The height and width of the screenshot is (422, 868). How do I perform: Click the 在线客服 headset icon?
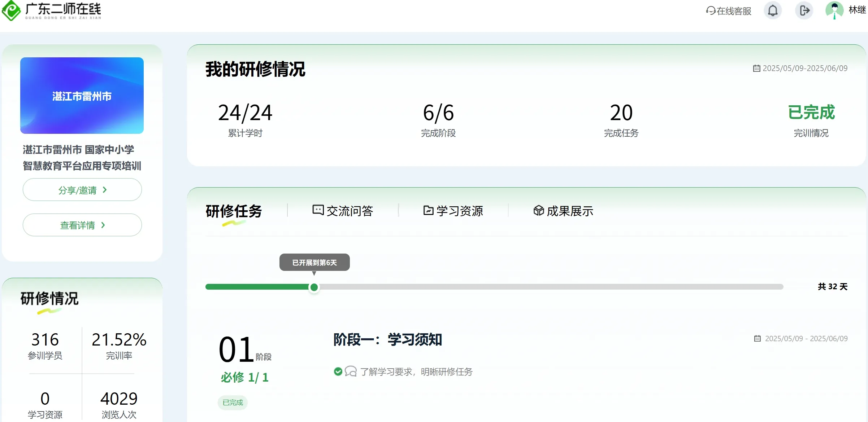coord(710,11)
